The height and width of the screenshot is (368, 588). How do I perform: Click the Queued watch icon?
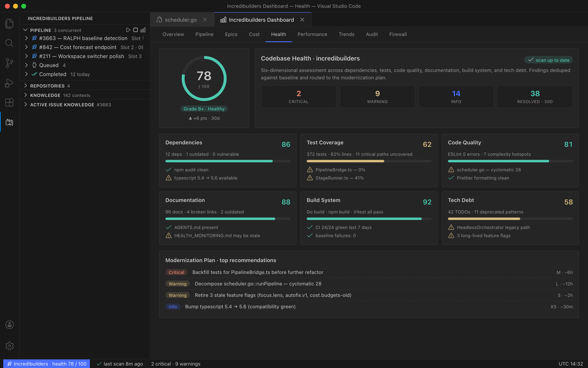34,65
